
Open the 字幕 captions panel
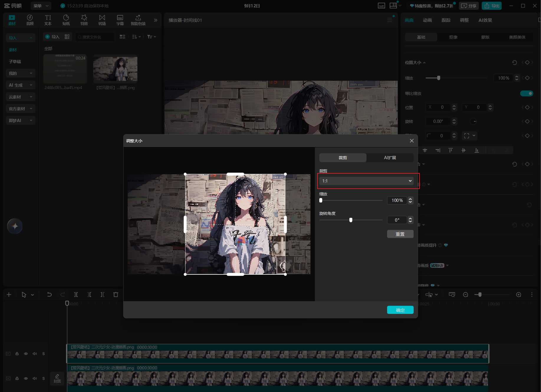(x=120, y=20)
